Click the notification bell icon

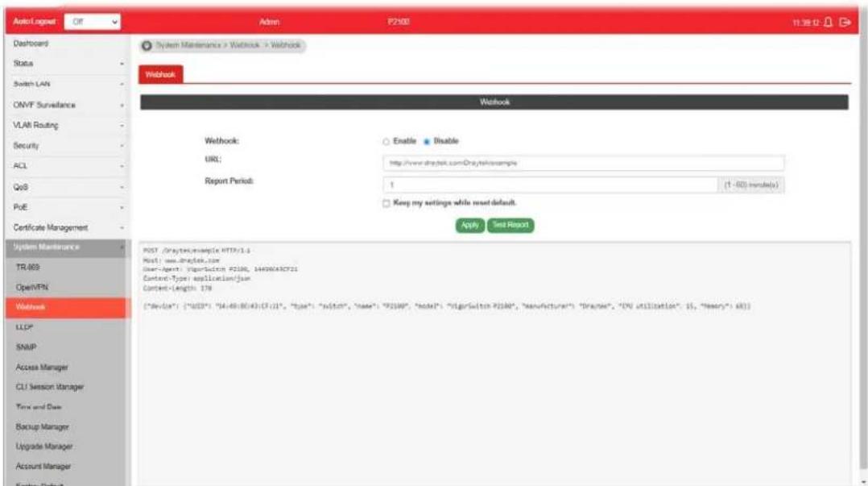[828, 23]
